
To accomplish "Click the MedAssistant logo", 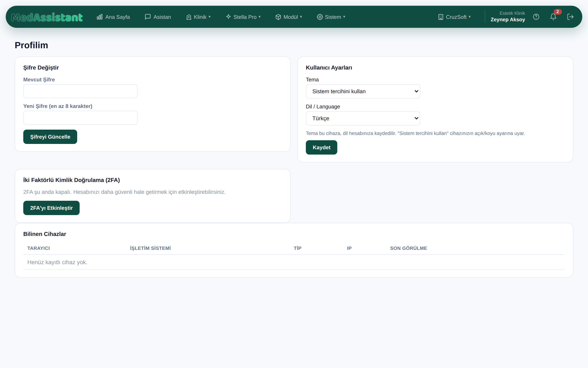I will [47, 17].
